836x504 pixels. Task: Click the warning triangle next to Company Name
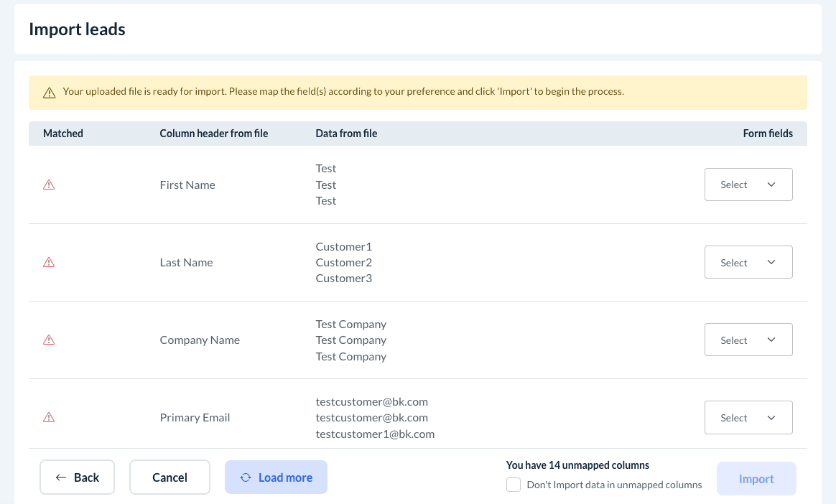[x=49, y=340]
